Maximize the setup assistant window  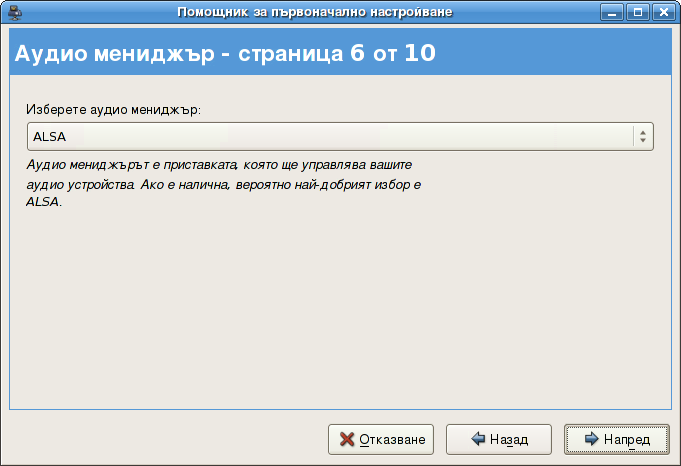[636, 12]
